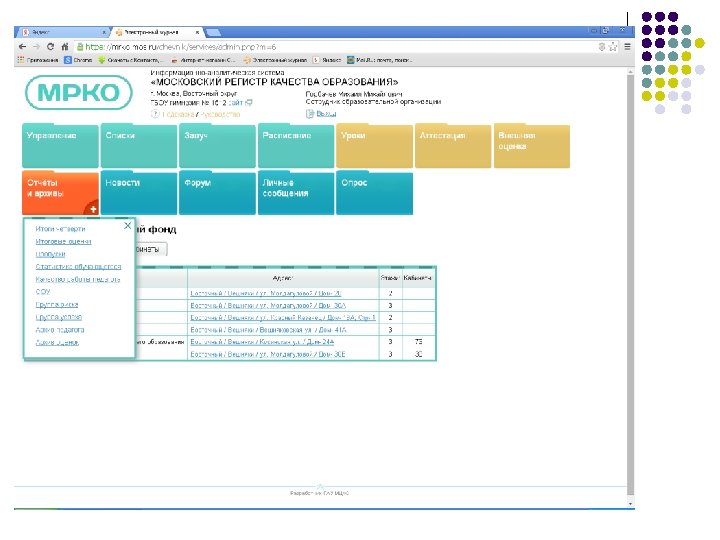720x540 pixels.
Task: Open the Форум tile
Action: tap(217, 193)
